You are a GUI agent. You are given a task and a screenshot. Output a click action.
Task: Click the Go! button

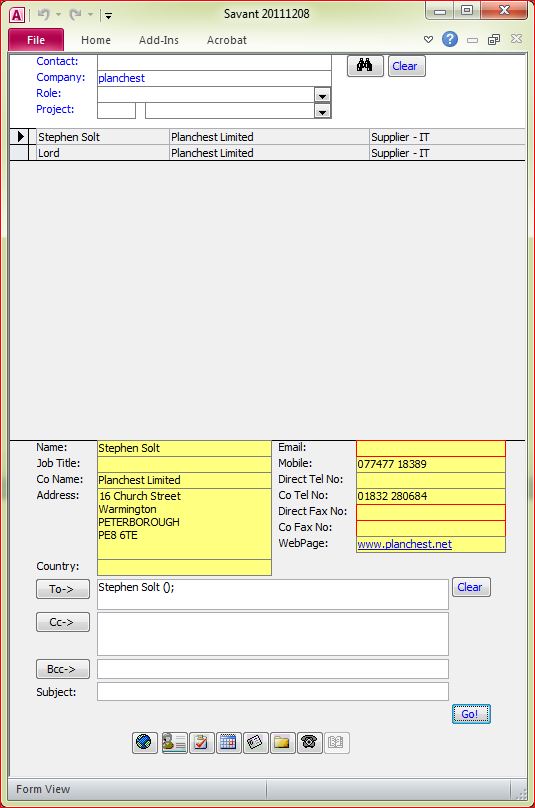[471, 714]
